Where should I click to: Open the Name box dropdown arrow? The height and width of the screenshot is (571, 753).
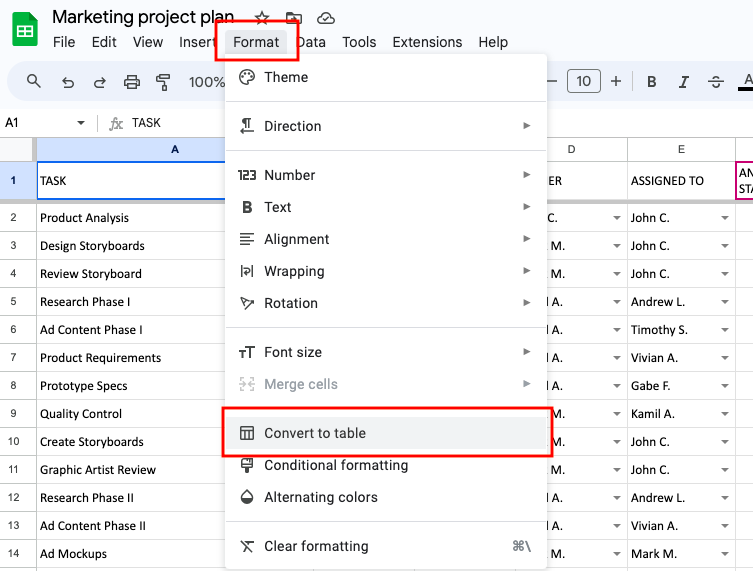pos(81,123)
